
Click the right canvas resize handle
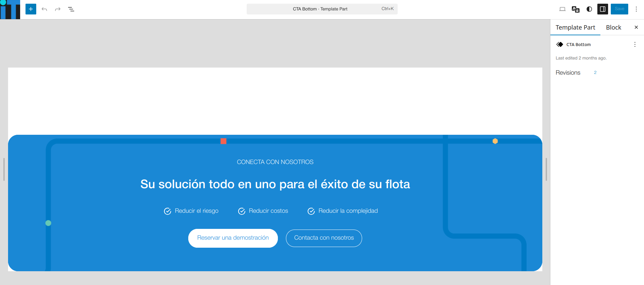546,169
